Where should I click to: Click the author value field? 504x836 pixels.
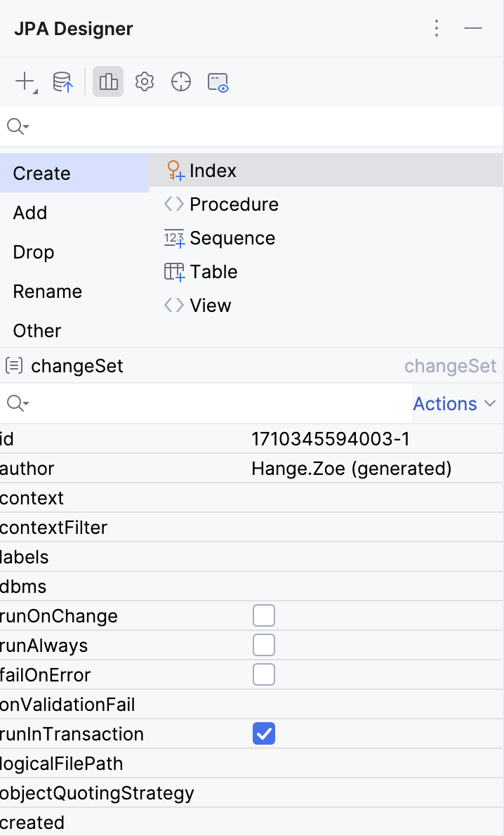(x=351, y=468)
